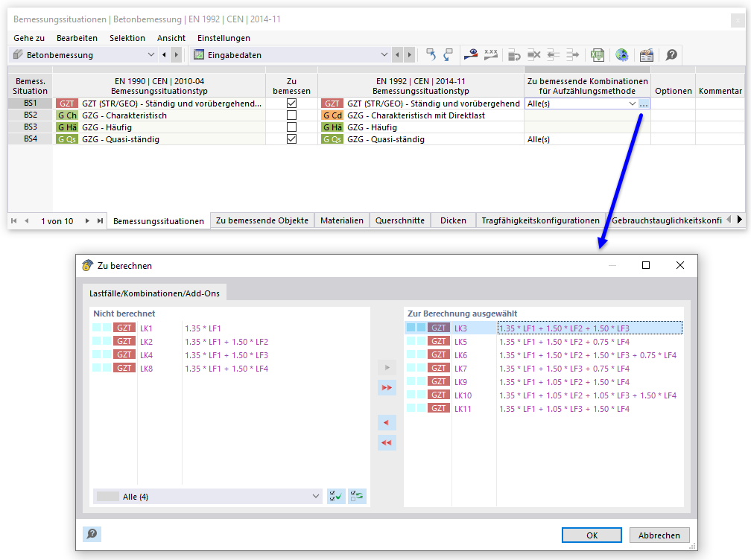Open Einstellungen menu
Image resolution: width=751 pixels, height=560 pixels.
pos(224,38)
